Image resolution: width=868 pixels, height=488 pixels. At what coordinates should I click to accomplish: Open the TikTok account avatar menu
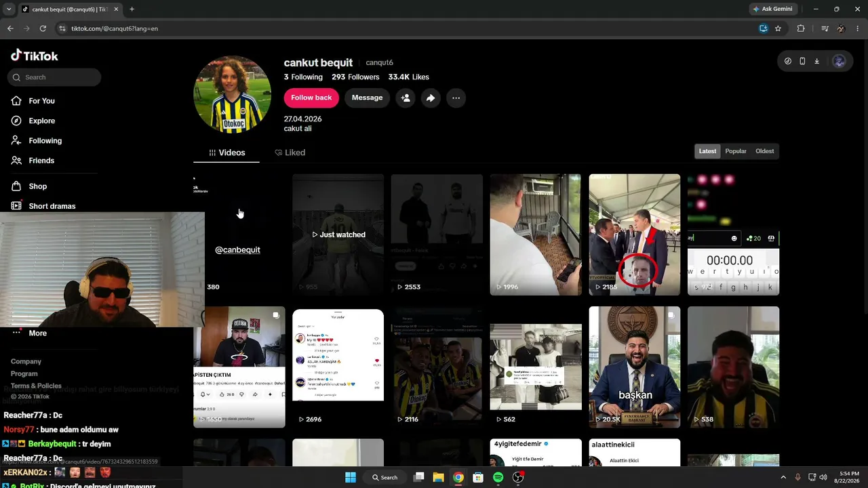[x=839, y=61]
